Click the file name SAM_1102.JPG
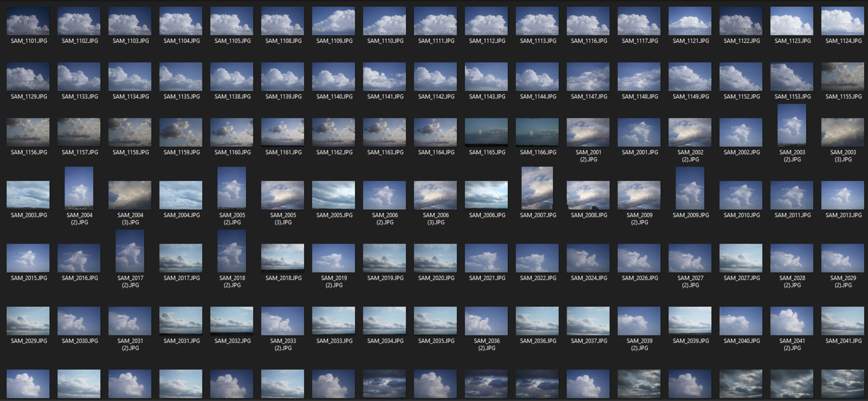 [x=80, y=41]
